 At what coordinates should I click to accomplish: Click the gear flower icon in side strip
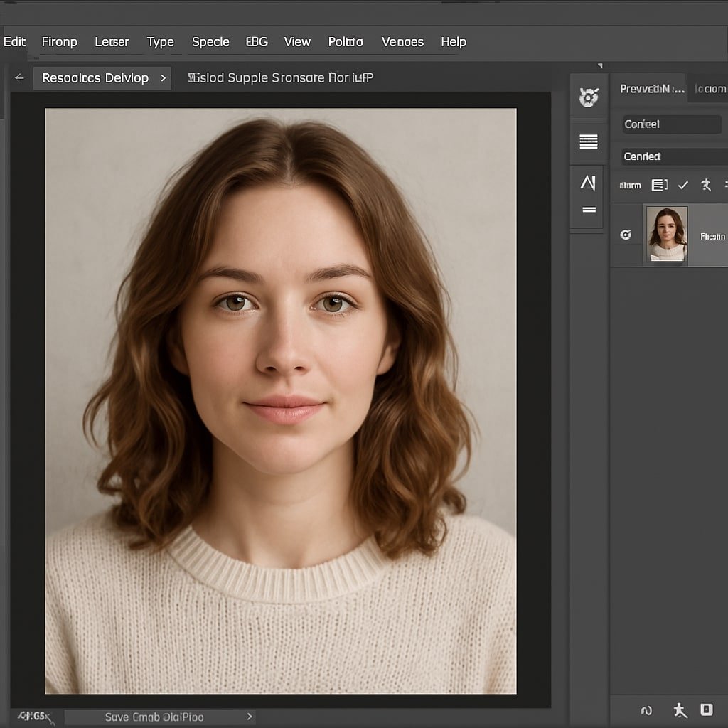coord(589,97)
